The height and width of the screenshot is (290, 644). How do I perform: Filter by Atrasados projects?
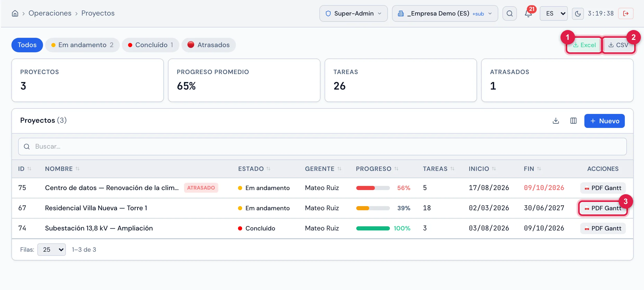pyautogui.click(x=209, y=45)
